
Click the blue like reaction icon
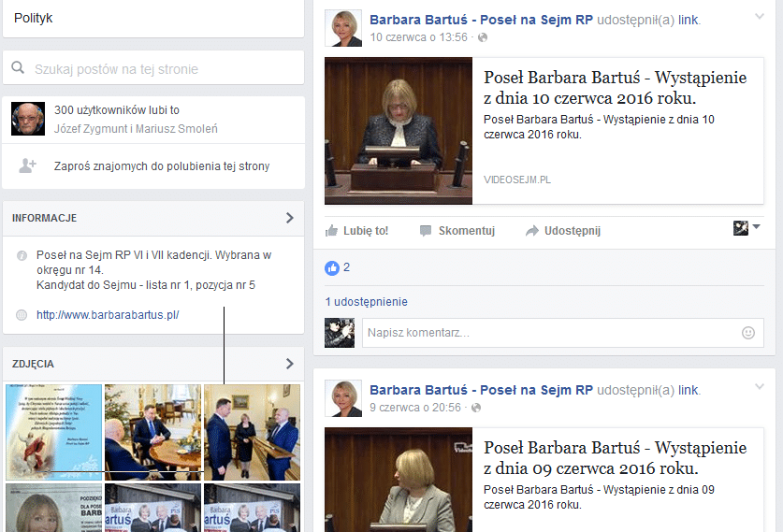pos(332,268)
